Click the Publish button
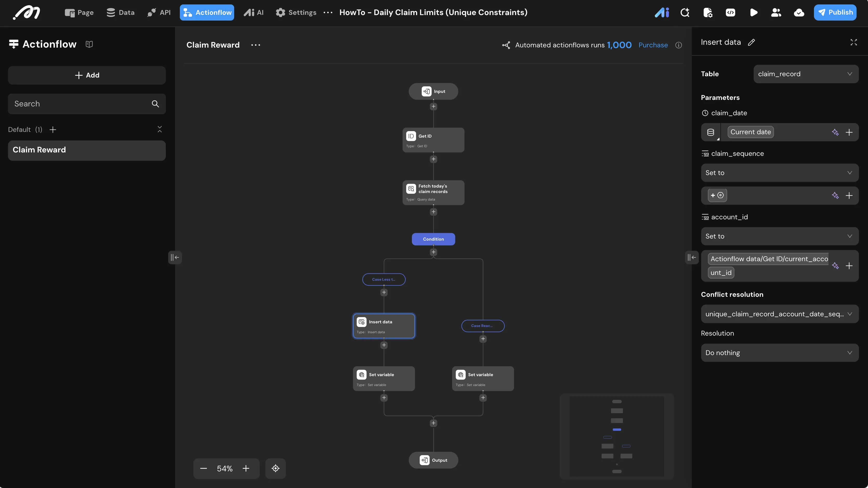868x488 pixels. 835,12
